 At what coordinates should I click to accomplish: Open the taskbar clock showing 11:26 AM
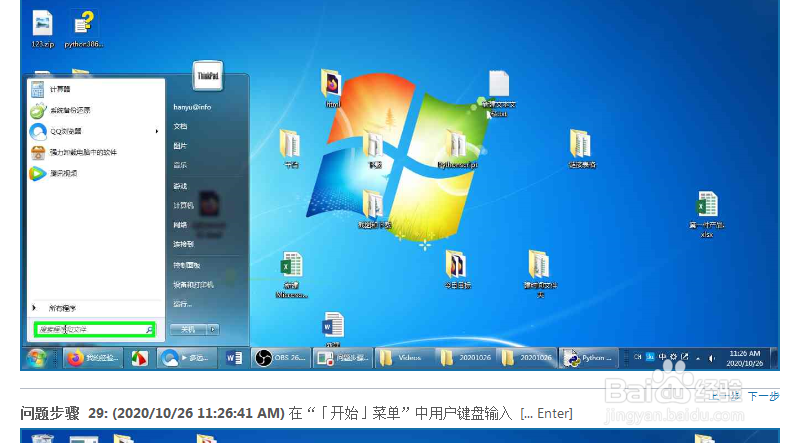(745, 358)
